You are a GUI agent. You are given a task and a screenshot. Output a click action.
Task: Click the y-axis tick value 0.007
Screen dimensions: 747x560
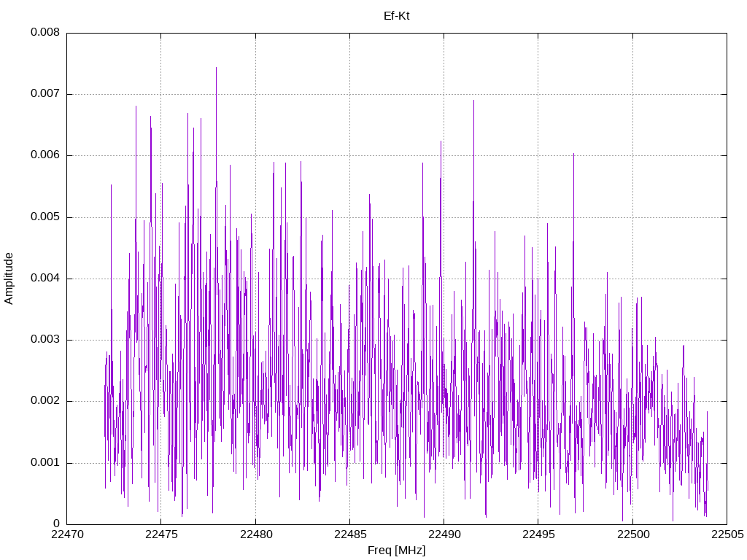[45, 94]
